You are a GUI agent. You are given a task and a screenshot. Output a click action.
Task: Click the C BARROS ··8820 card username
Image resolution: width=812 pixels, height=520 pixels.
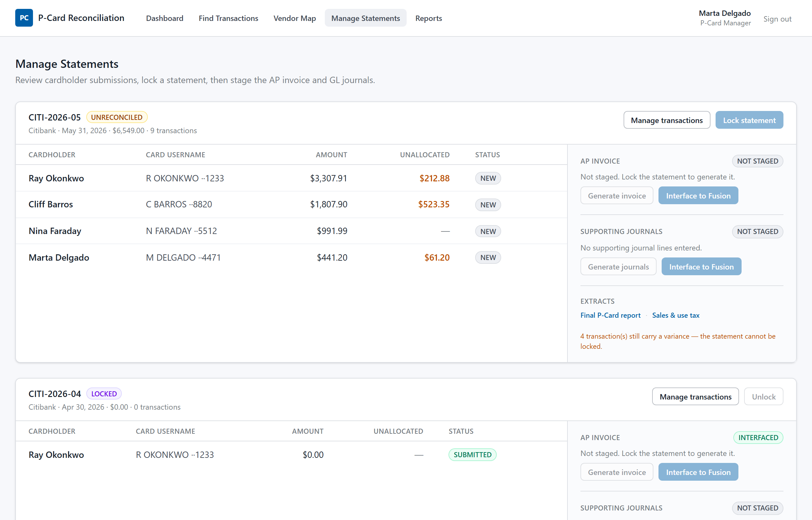(179, 204)
